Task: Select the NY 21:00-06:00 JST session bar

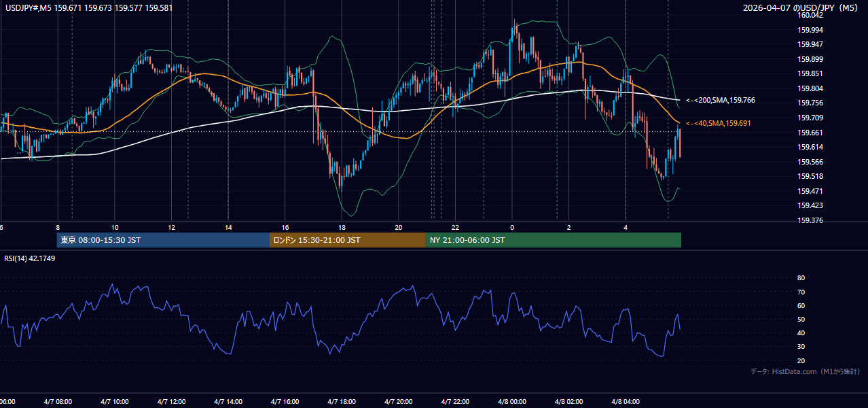Action: tap(554, 240)
